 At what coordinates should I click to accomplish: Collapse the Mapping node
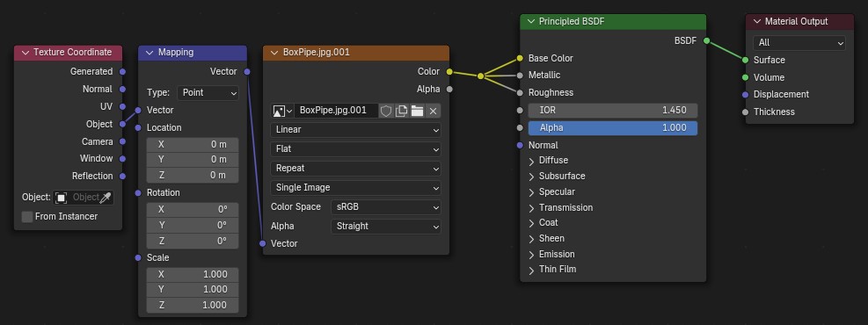coord(150,53)
